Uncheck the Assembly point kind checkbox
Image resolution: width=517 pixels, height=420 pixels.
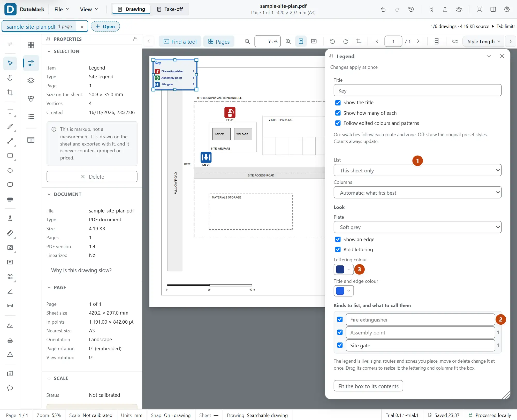coord(340,332)
